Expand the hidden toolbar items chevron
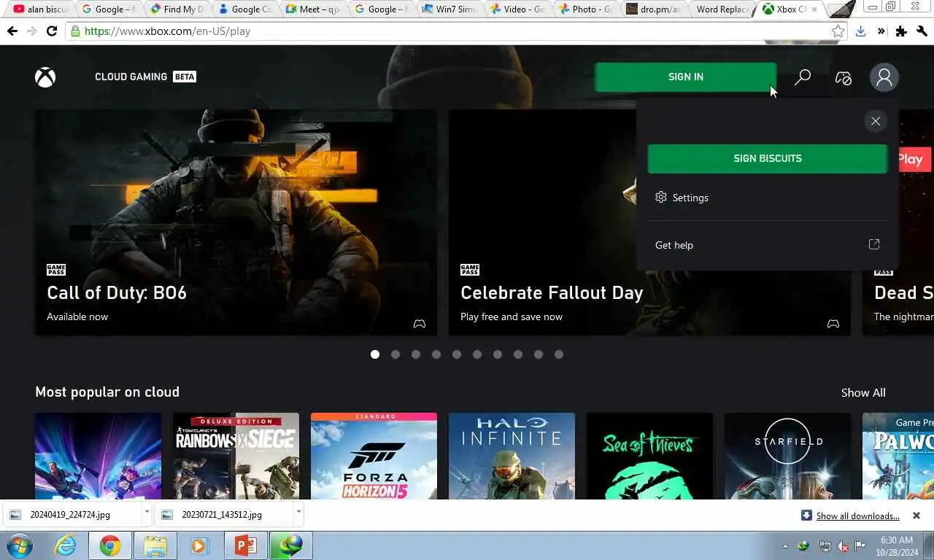 pos(881,31)
